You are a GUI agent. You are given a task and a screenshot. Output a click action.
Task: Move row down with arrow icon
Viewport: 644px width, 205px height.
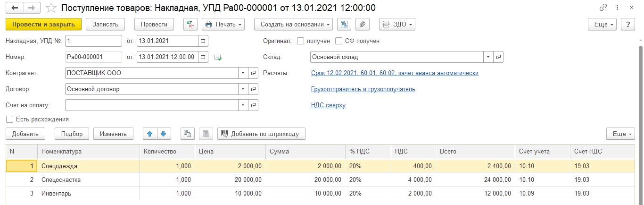pos(163,134)
